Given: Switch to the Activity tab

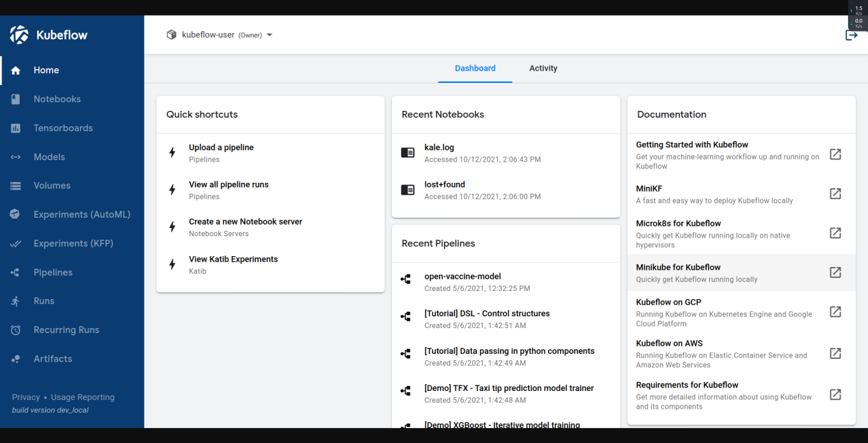Looking at the screenshot, I should click(x=543, y=68).
